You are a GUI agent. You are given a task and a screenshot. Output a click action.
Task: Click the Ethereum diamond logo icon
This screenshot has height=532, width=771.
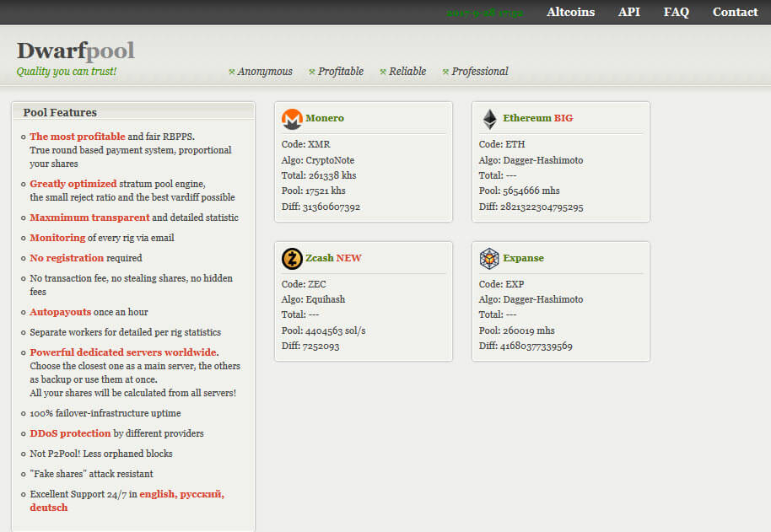489,119
